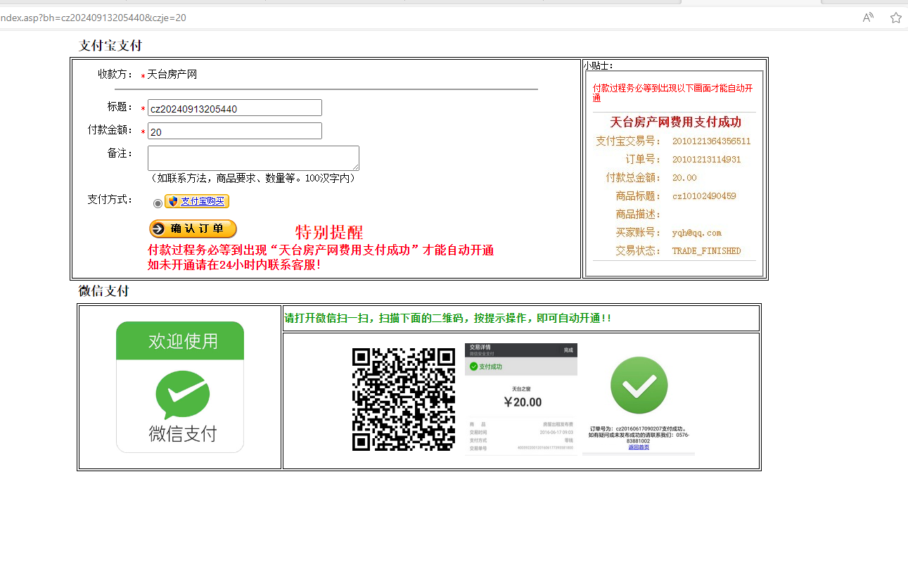This screenshot has height=588, width=908.
Task: Click the 支付方式 label
Action: [110, 199]
